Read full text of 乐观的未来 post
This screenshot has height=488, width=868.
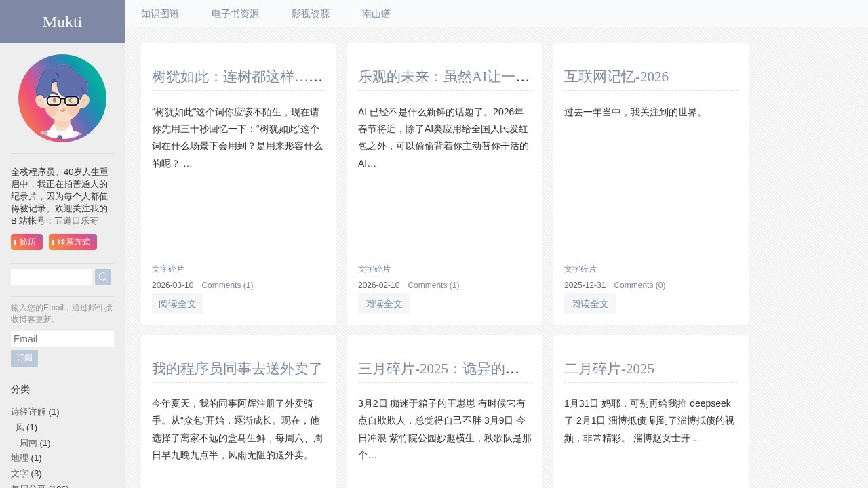pos(384,304)
